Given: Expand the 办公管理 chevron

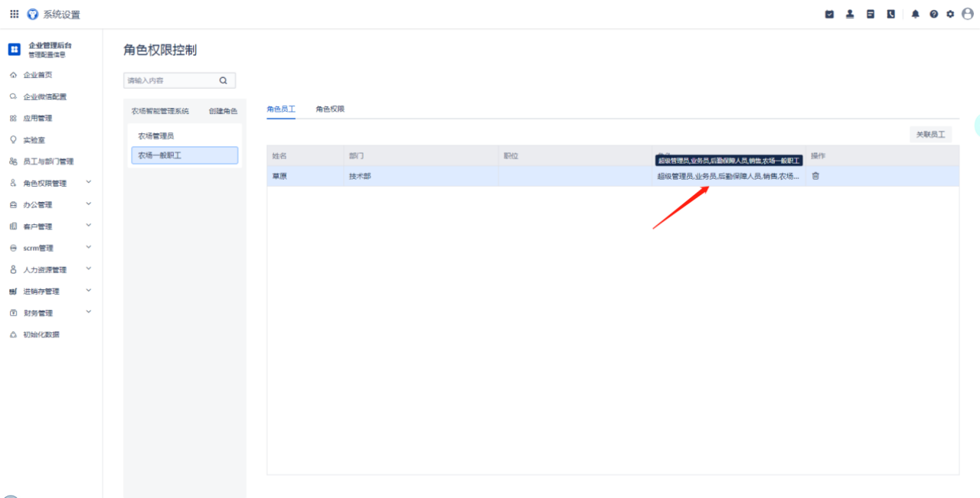Looking at the screenshot, I should [x=89, y=203].
